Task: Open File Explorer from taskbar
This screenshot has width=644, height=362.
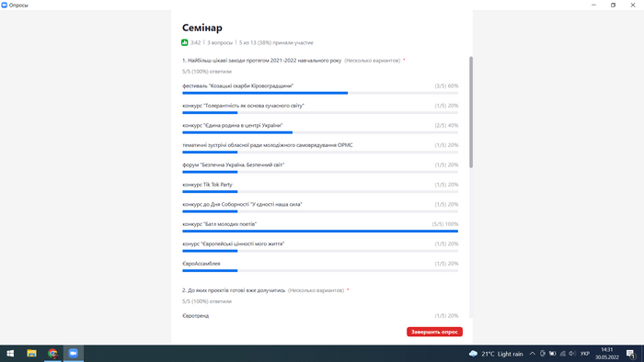Action: coord(31,353)
